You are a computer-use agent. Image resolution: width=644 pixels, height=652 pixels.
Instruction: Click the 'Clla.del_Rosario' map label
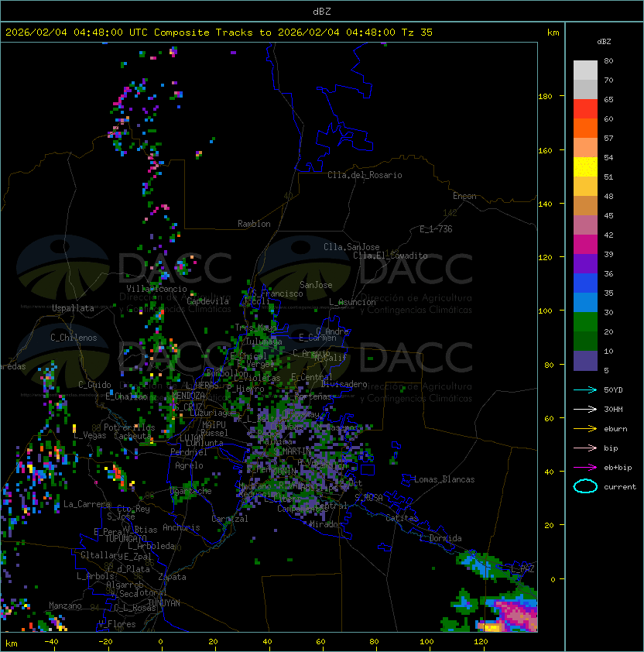365,175
